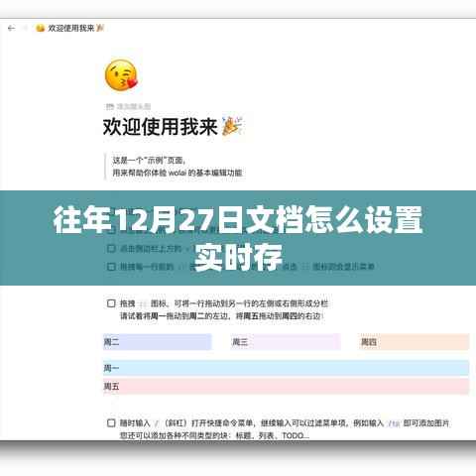Viewport: 476px width, 476px height.
Task: Click the kissing face page icon emoji
Action: pos(121,75)
